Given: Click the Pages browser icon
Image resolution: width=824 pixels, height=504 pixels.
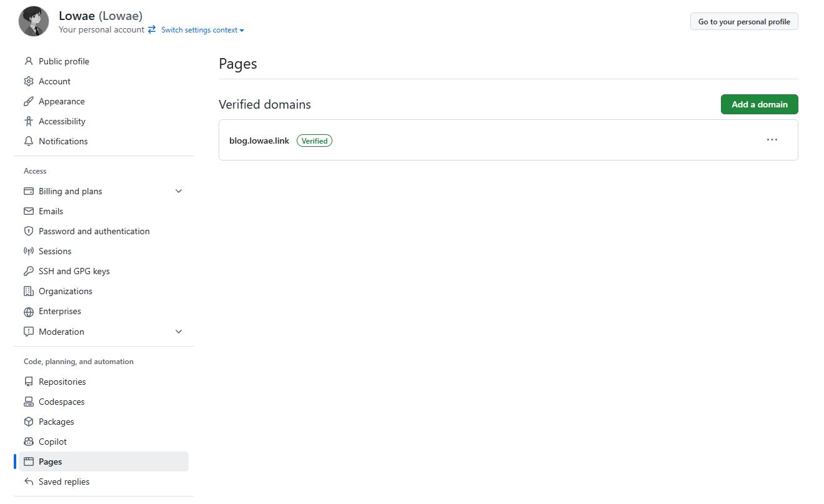Looking at the screenshot, I should (29, 462).
